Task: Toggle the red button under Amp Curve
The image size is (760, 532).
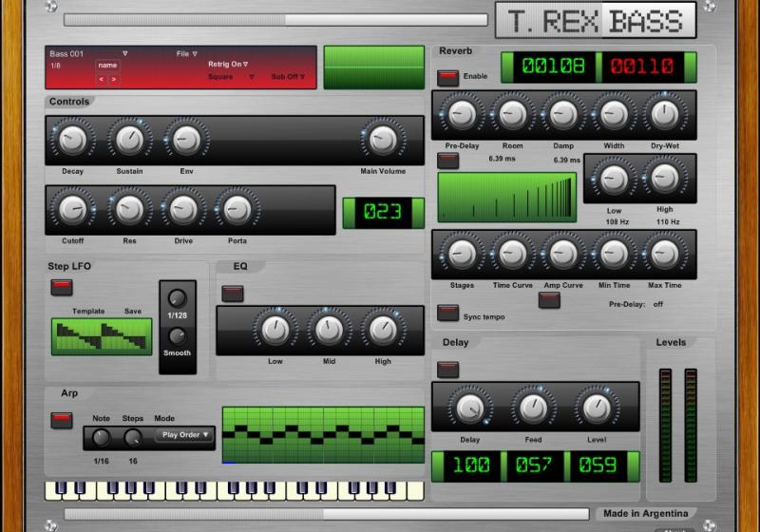Action: pyautogui.click(x=549, y=300)
